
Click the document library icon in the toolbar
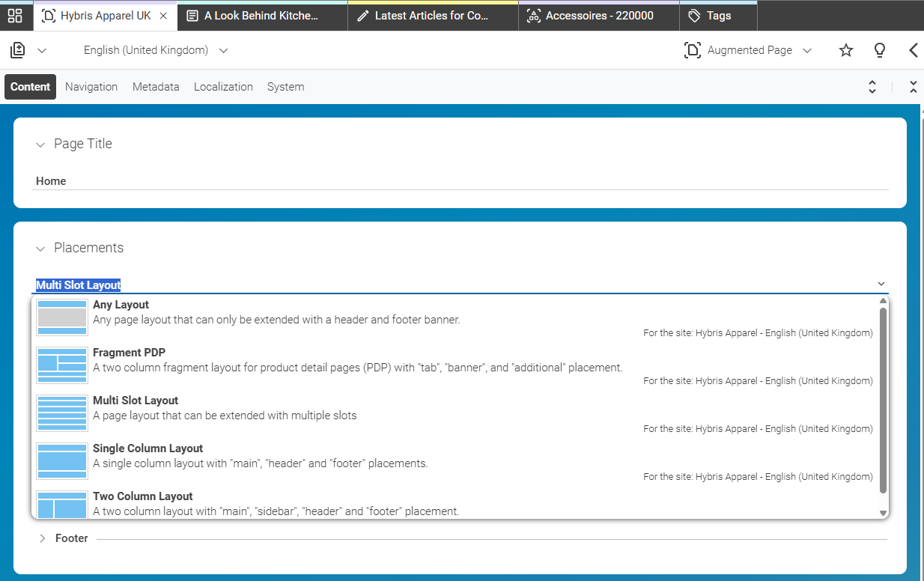point(18,50)
